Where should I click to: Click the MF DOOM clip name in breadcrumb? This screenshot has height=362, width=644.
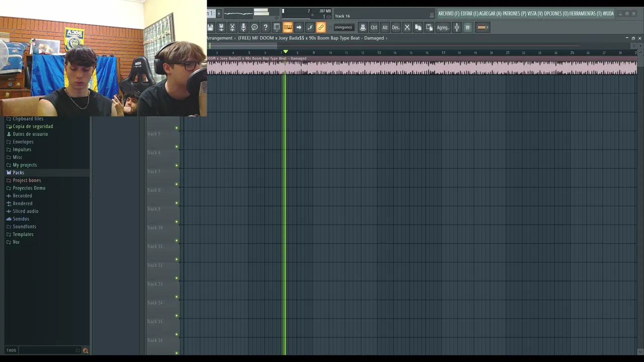coord(311,38)
